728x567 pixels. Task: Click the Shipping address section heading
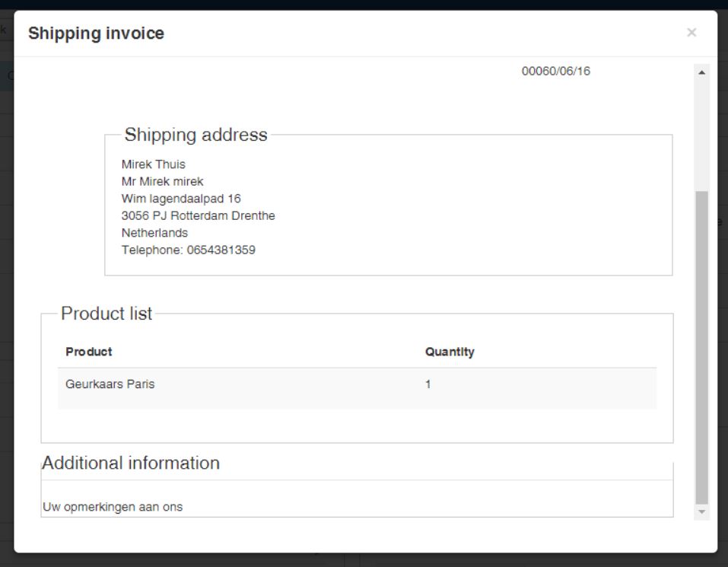196,135
